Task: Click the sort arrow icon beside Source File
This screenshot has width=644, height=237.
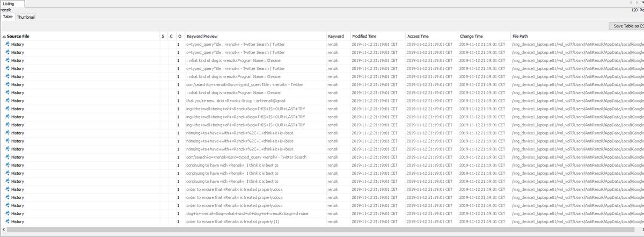Action: (x=4, y=36)
